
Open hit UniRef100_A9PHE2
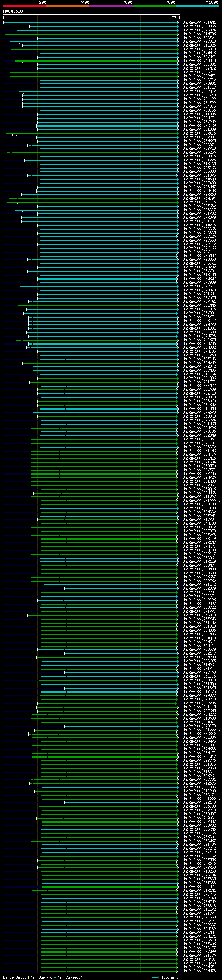point(199,76)
